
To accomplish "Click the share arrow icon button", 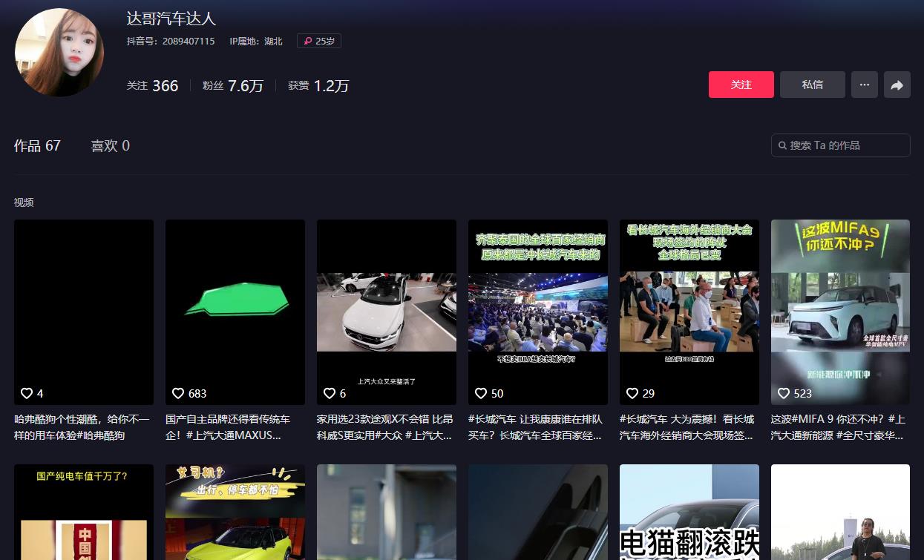I will 897,85.
